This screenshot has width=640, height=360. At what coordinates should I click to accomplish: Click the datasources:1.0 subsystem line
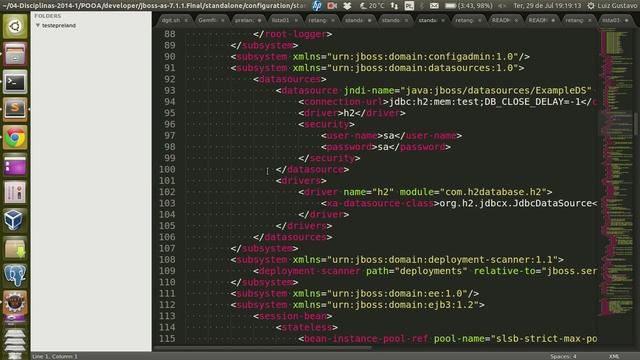tap(377, 68)
